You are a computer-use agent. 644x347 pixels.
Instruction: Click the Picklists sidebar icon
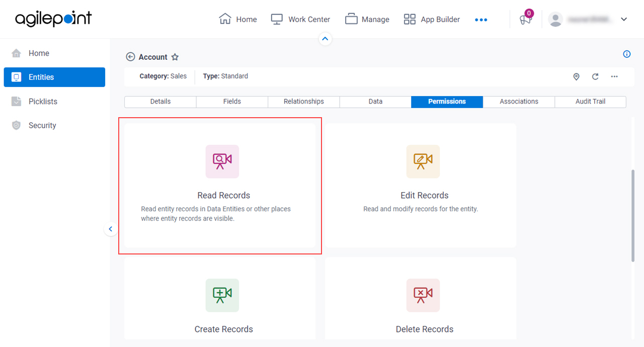(17, 102)
